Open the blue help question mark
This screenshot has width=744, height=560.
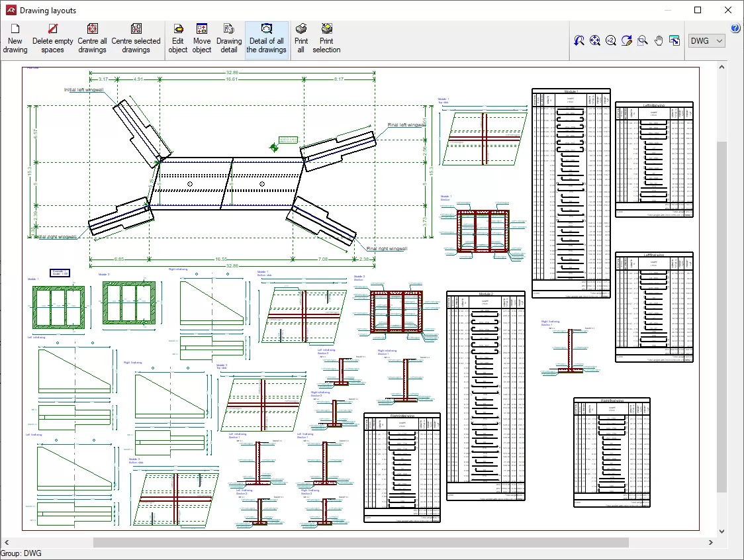click(736, 28)
